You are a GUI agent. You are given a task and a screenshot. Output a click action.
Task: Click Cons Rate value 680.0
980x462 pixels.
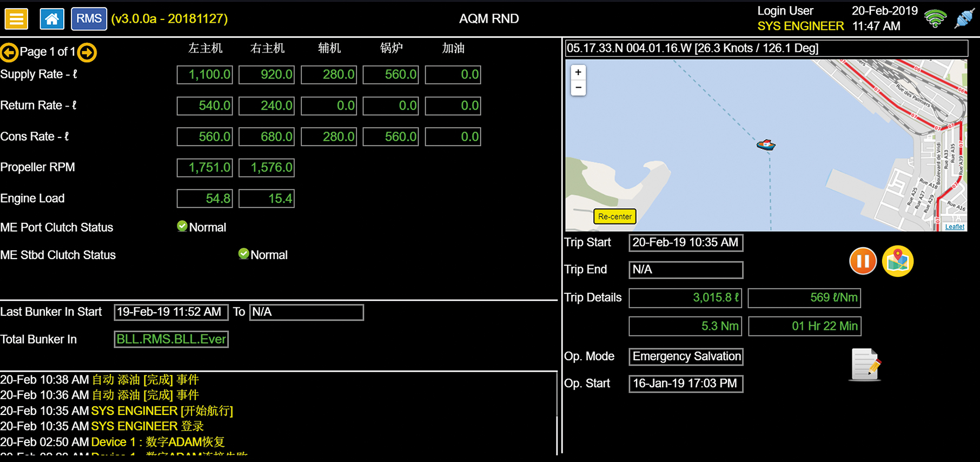click(267, 137)
